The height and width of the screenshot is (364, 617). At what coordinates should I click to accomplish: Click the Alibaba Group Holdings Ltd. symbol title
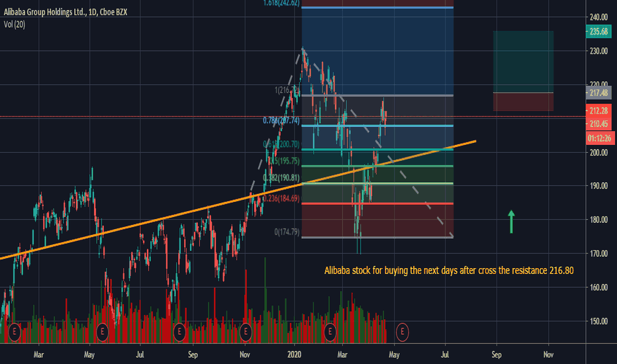click(66, 12)
